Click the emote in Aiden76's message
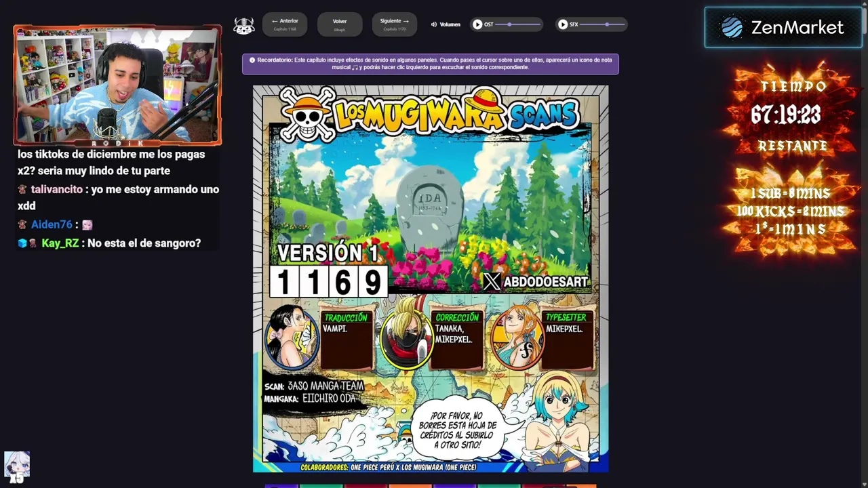Image resolution: width=868 pixels, height=488 pixels. (87, 225)
